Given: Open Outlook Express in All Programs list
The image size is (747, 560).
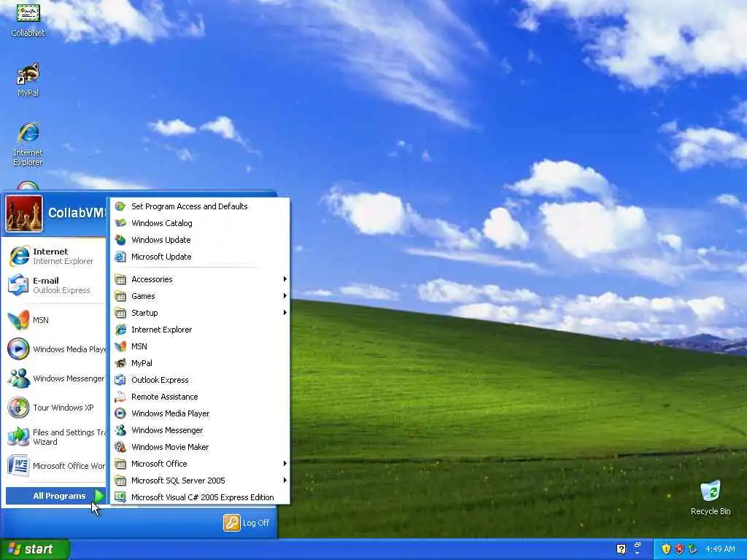Looking at the screenshot, I should click(x=200, y=379).
